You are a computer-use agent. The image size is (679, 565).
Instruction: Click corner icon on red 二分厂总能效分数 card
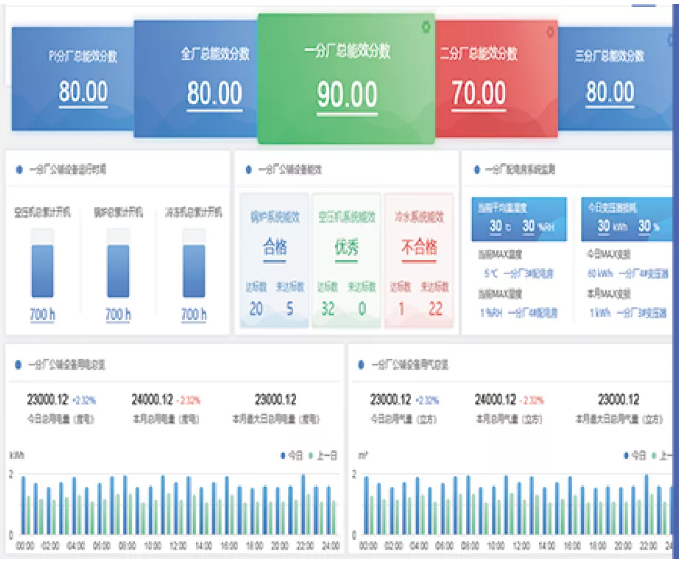click(549, 31)
